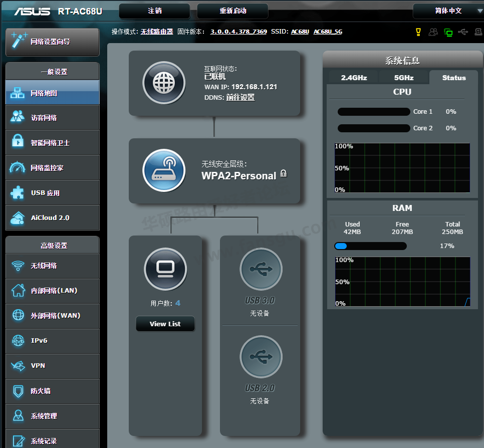The image size is (484, 448).
Task: Open the 简体中文 language dropdown
Action: 448,11
